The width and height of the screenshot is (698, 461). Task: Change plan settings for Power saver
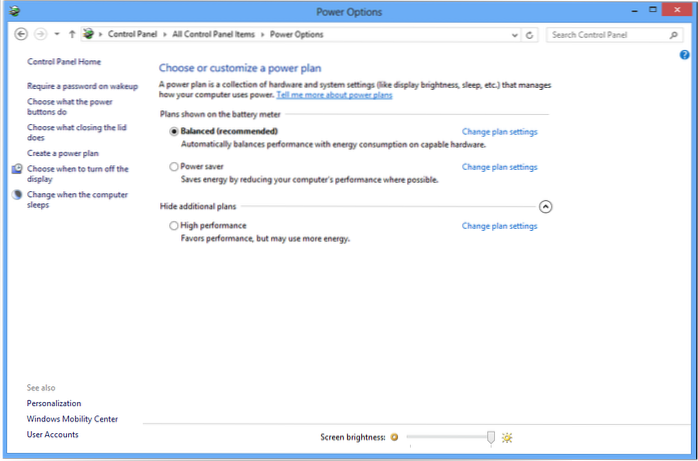499,167
